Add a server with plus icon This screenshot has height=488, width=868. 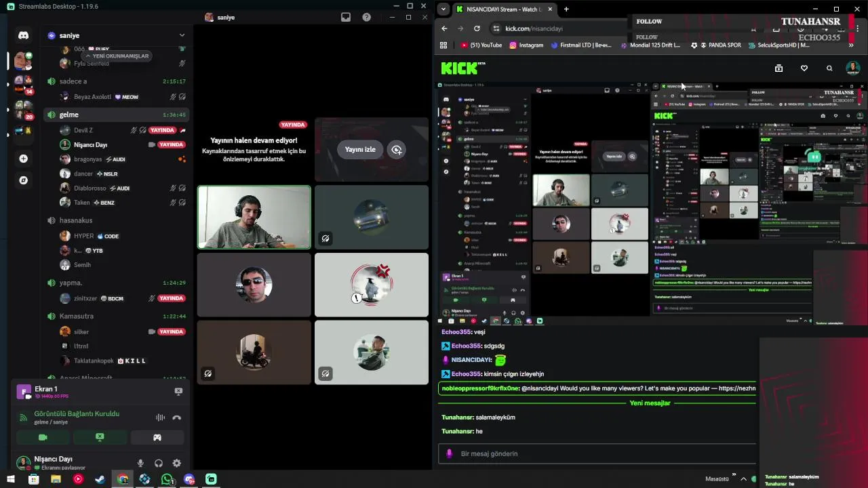[x=23, y=159]
